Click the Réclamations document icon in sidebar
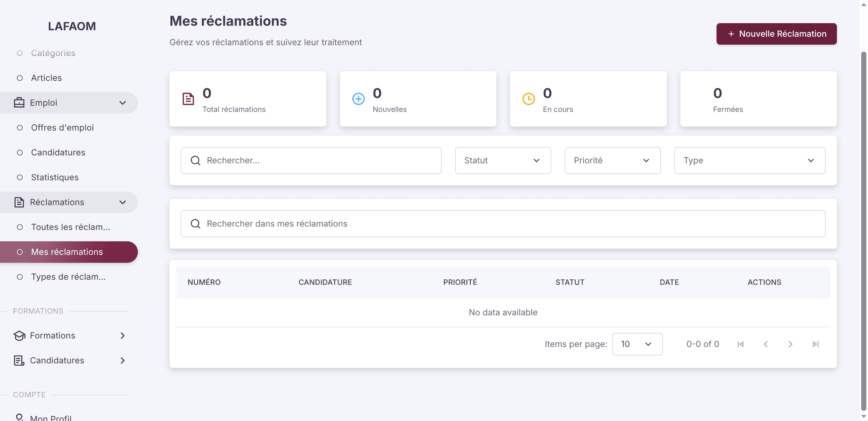This screenshot has width=868, height=421. 19,202
